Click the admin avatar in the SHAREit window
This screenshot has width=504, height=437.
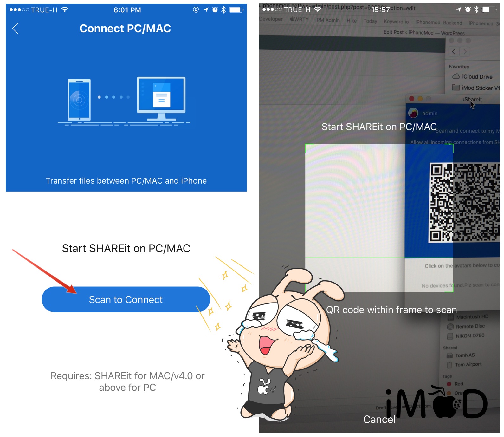(413, 113)
